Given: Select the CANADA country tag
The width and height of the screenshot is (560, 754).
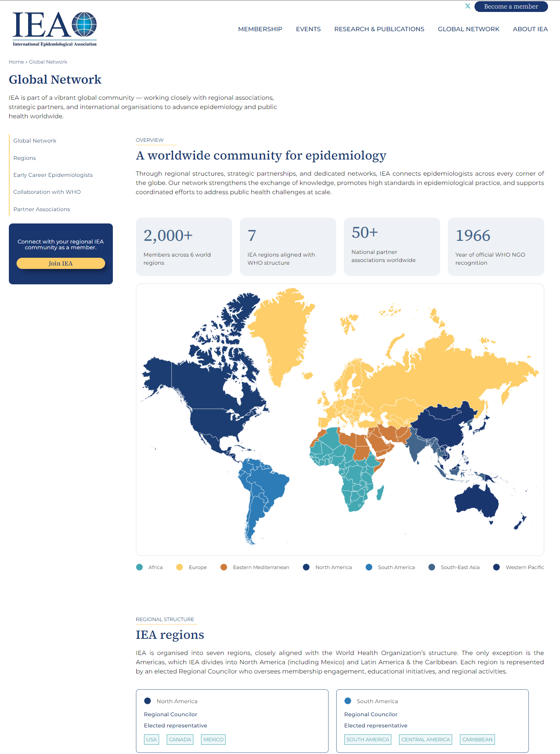Looking at the screenshot, I should 180,739.
